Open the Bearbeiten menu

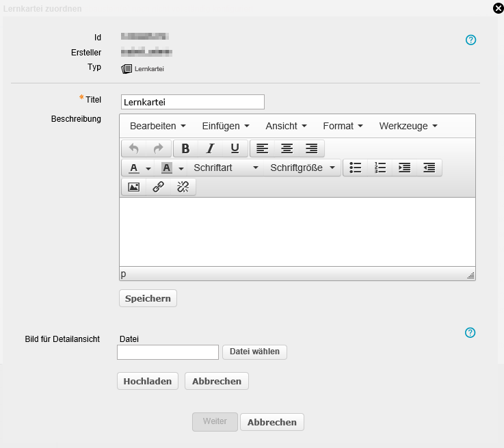pyautogui.click(x=157, y=126)
